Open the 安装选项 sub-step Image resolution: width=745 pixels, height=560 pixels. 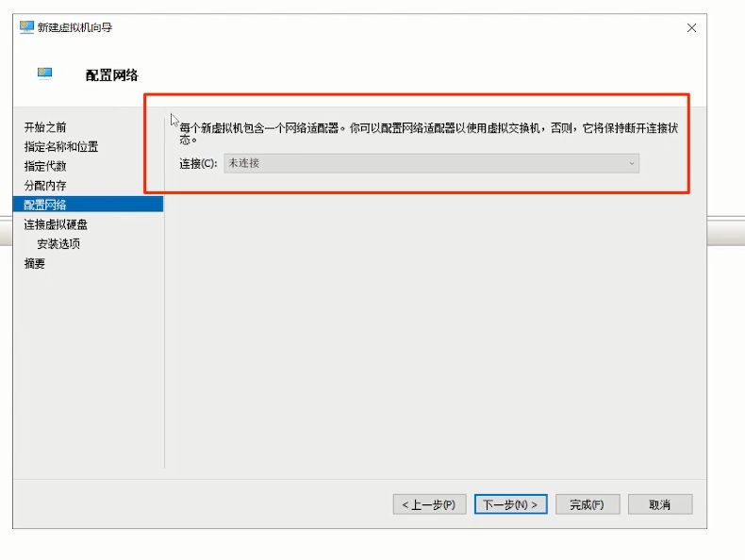[x=58, y=243]
